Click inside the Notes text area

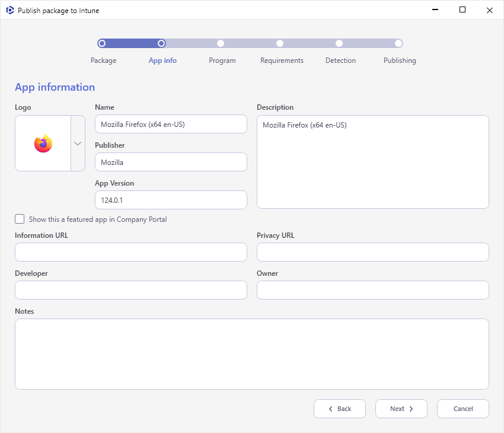point(252,354)
